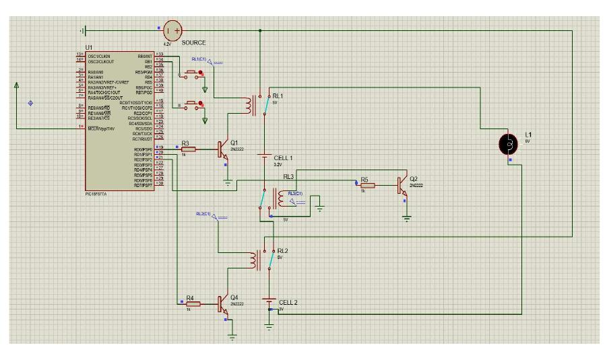Select the PIC16F877A microcontroller U1 body
605x364 pixels.
(x=120, y=121)
